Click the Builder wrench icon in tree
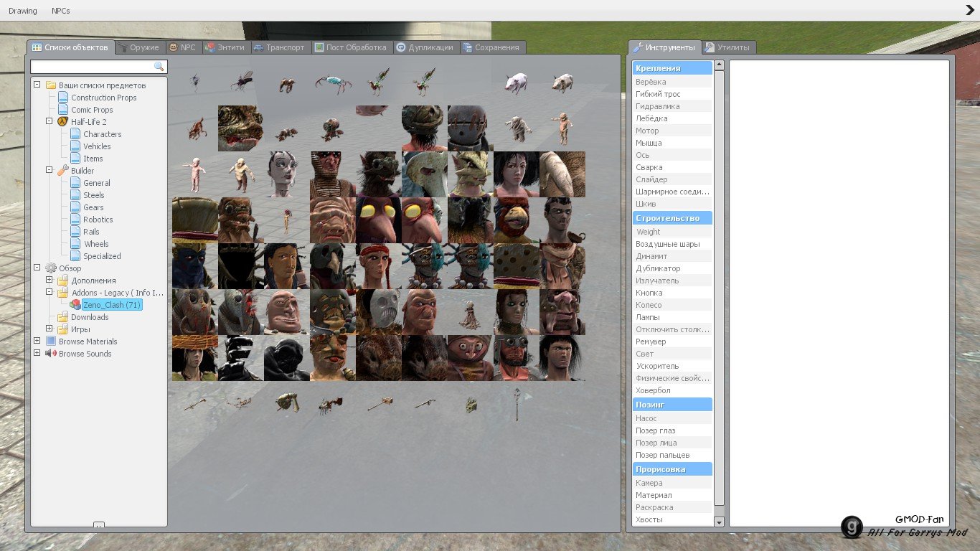The image size is (980, 551). (x=62, y=171)
